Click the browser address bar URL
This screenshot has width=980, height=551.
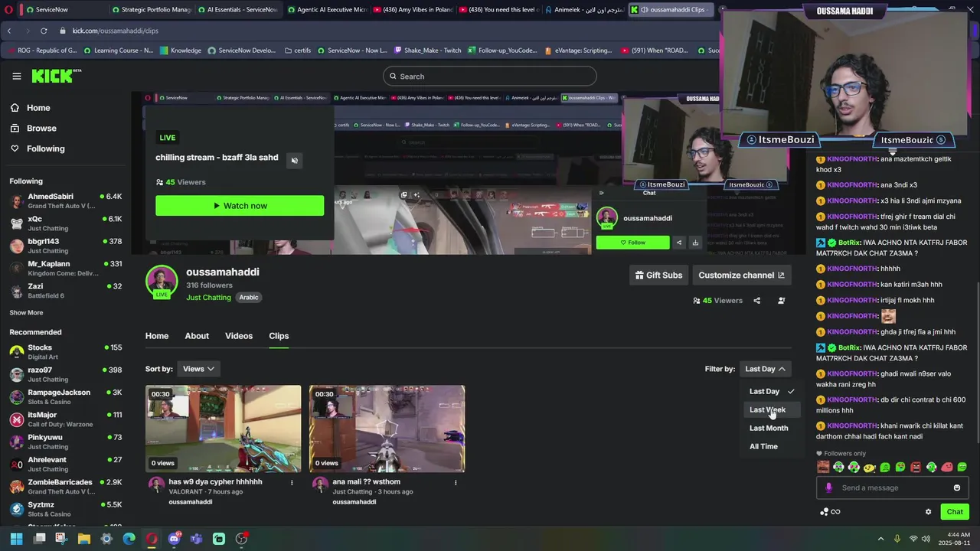pos(116,31)
